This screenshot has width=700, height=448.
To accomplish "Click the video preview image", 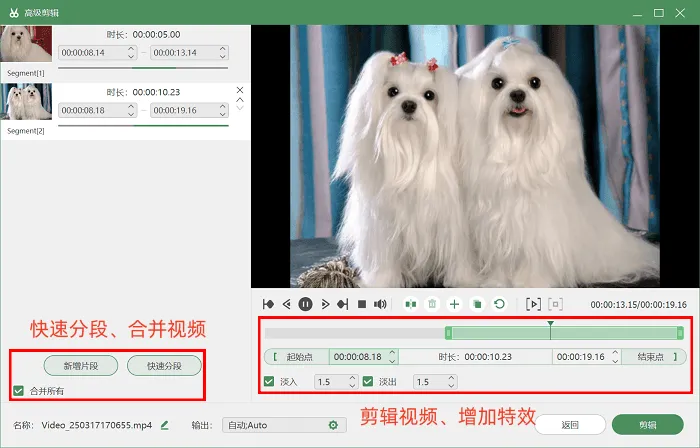I will 475,156.
